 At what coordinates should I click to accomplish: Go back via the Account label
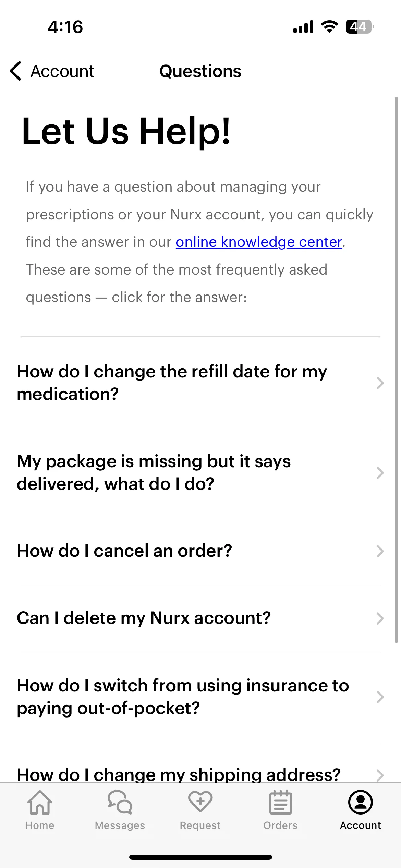62,71
